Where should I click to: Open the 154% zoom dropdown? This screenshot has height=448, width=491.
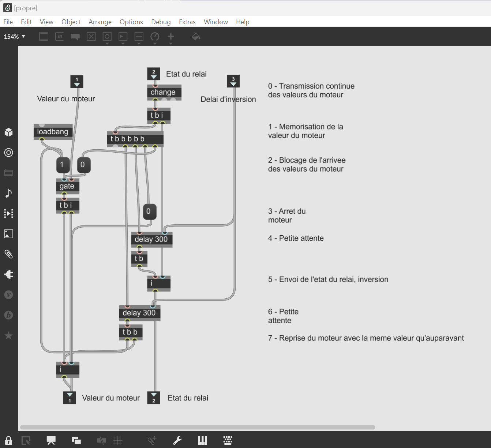(14, 37)
